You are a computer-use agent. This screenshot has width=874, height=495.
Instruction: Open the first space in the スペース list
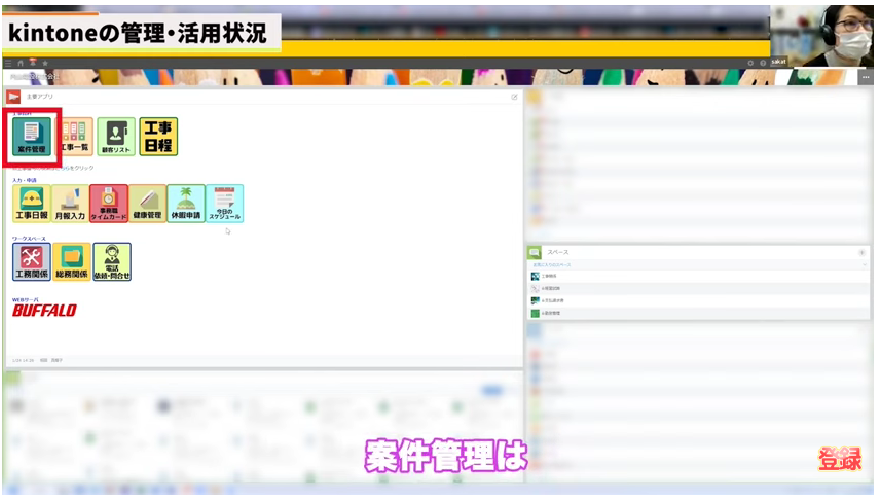point(697,276)
